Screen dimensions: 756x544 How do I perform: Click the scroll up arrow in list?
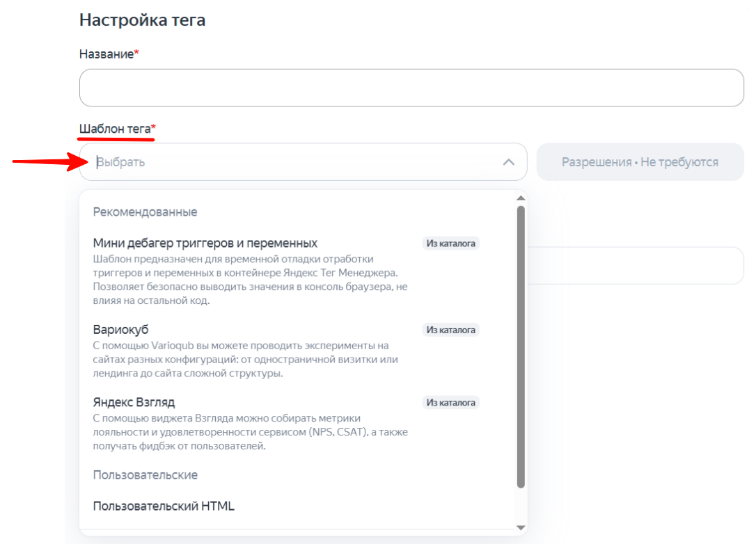point(521,198)
